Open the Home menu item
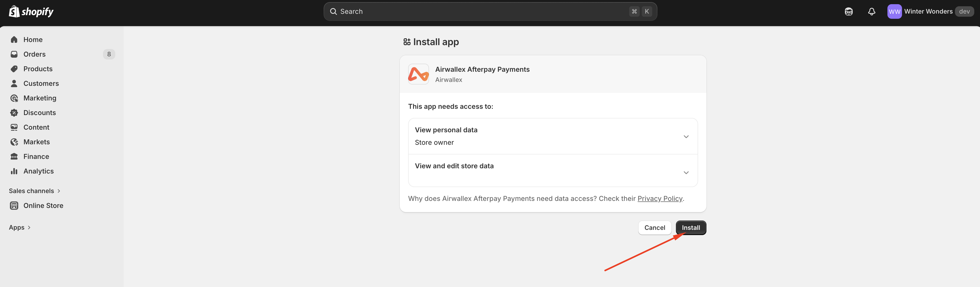 [x=32, y=40]
